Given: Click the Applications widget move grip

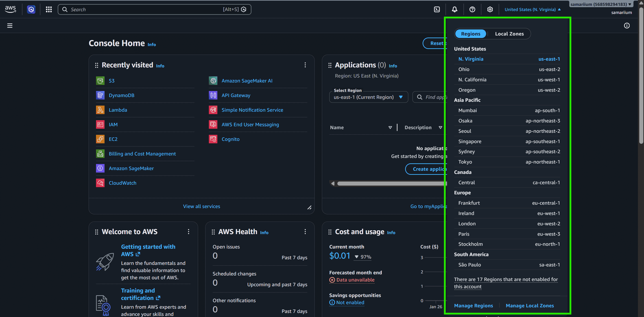Looking at the screenshot, I should point(330,65).
